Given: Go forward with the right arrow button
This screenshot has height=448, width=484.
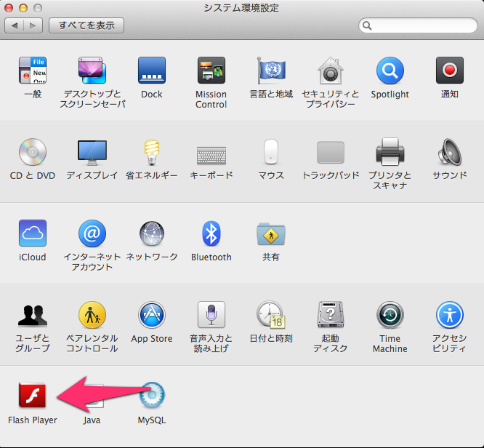Looking at the screenshot, I should pyautogui.click(x=33, y=25).
